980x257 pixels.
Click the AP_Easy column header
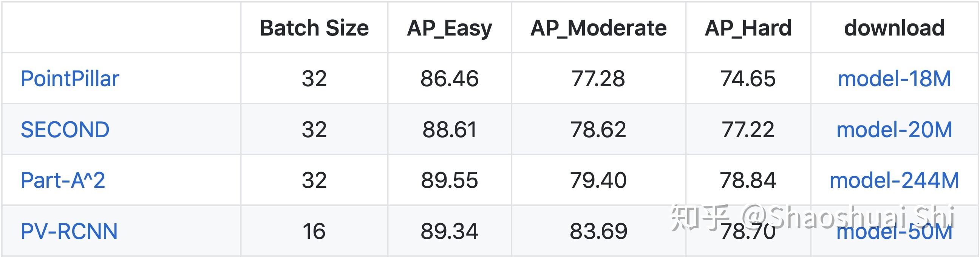pos(449,28)
